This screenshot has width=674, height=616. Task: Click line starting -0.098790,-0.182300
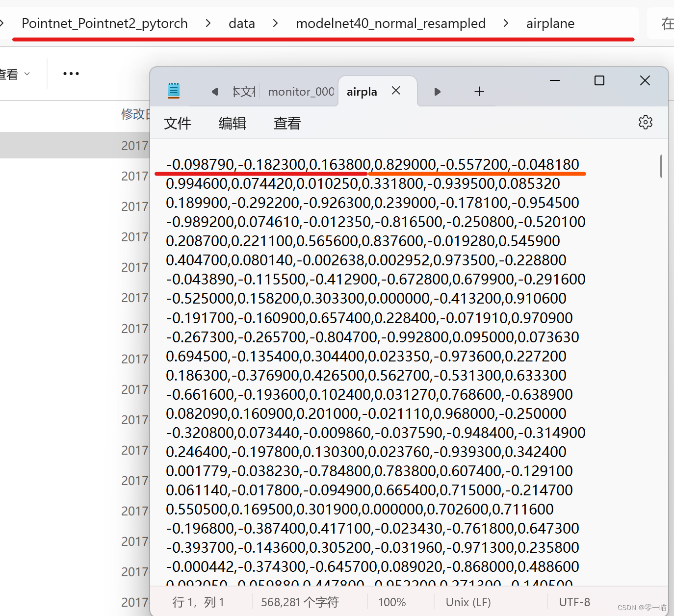pos(373,164)
